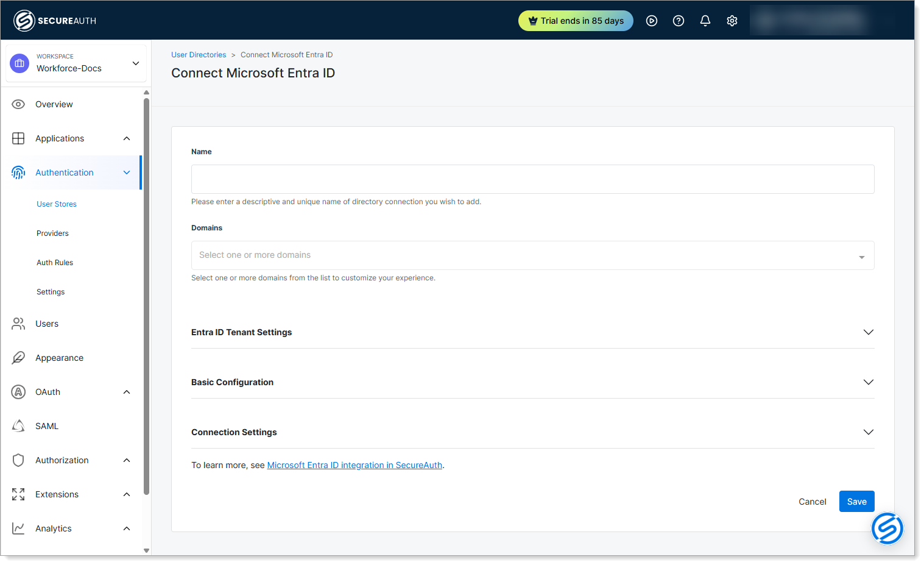Open Auth Rules from the sidebar

pyautogui.click(x=54, y=262)
